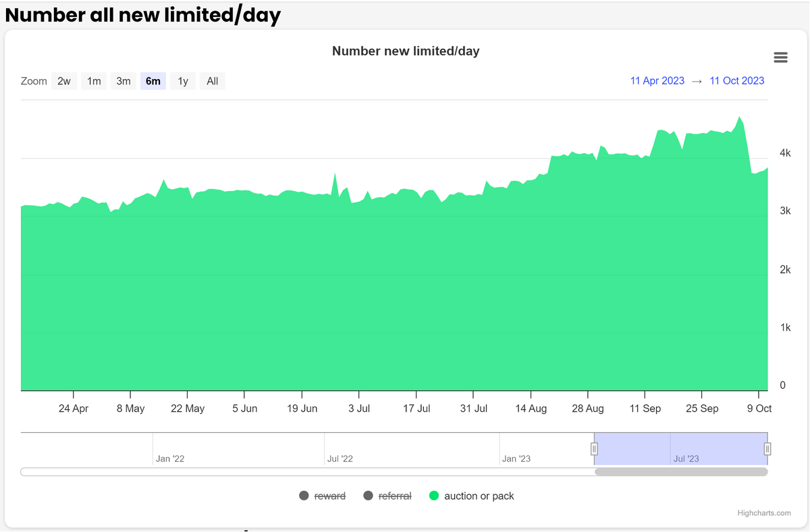Screen dimensions: 810x532
Task: Click the '28 Aug' x-axis label
Action: tap(588, 408)
